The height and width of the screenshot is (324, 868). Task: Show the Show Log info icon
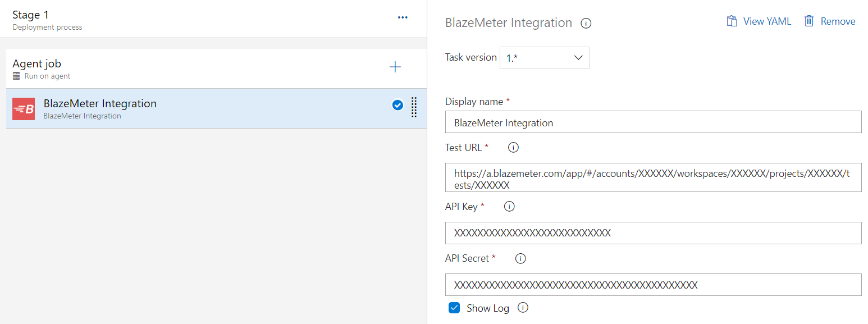coord(523,308)
